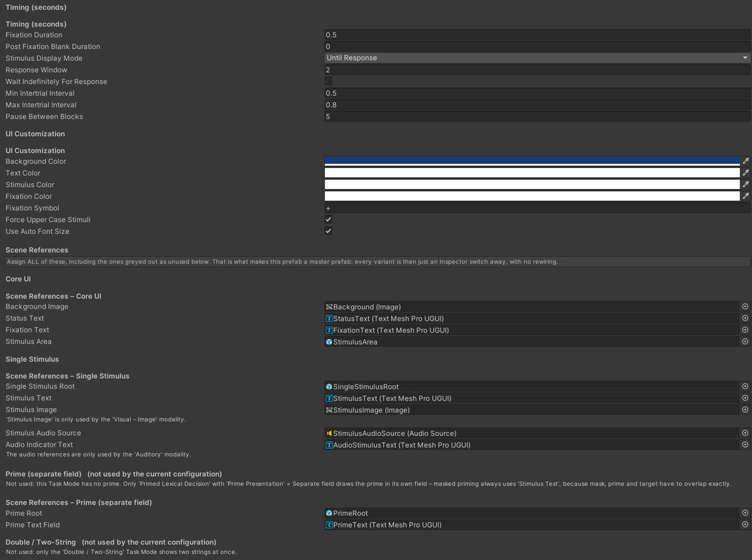
Task: Open object picker for Background Image
Action: 745,307
